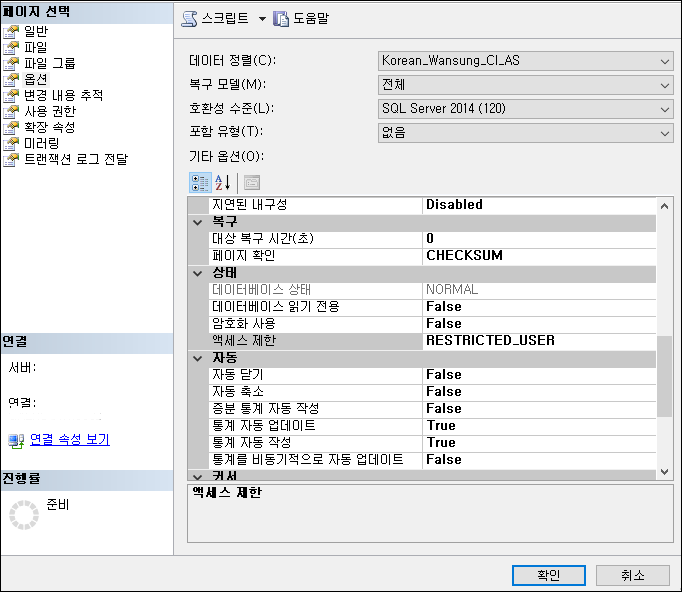Select the alphabetical sort icon

click(223, 182)
